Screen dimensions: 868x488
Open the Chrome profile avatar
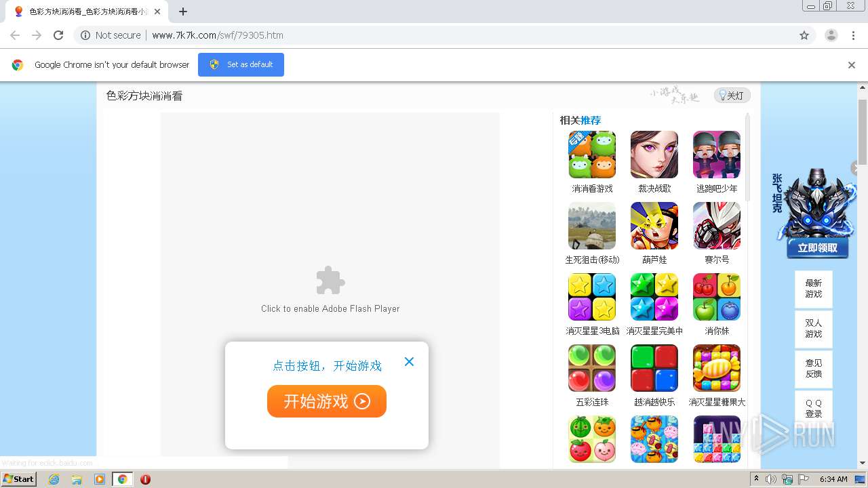tap(831, 35)
